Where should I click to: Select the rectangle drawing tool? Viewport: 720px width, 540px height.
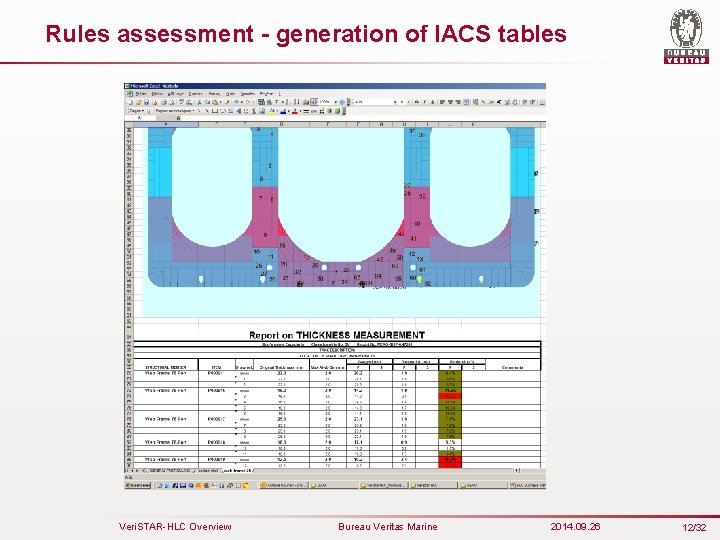tap(215, 111)
